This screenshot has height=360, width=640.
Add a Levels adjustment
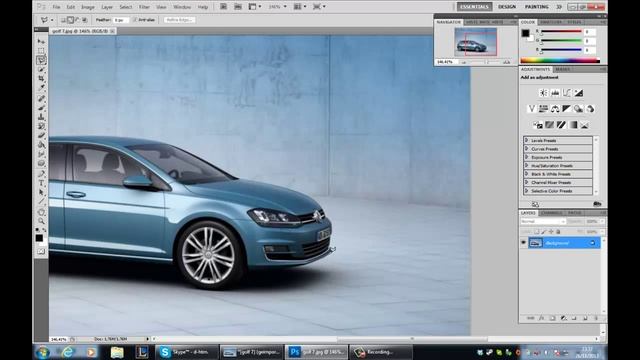coord(555,93)
